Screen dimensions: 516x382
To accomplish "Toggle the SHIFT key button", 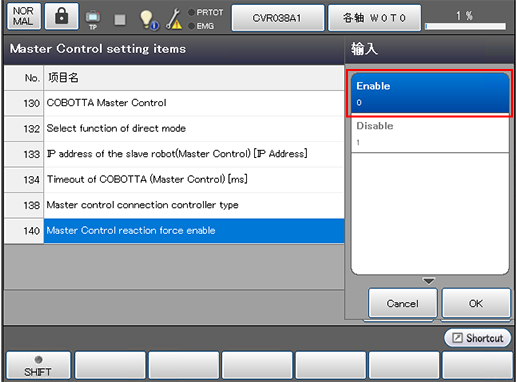I will (x=38, y=366).
